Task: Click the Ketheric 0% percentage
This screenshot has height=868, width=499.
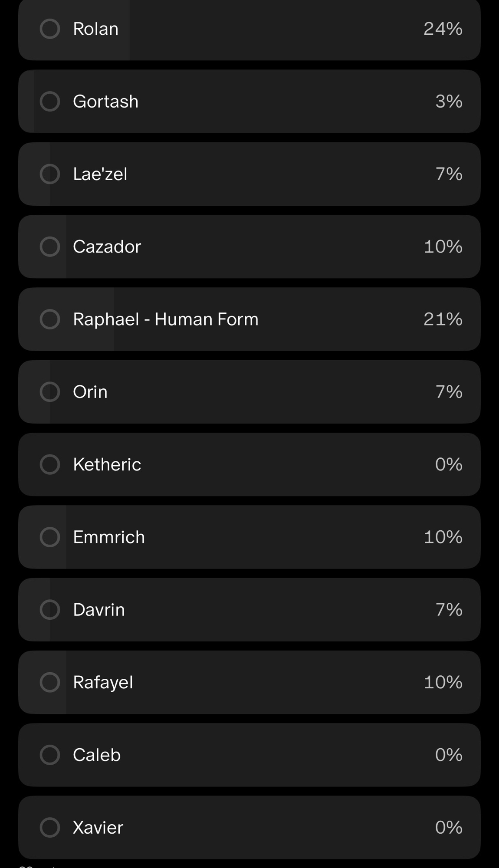Action: click(448, 464)
